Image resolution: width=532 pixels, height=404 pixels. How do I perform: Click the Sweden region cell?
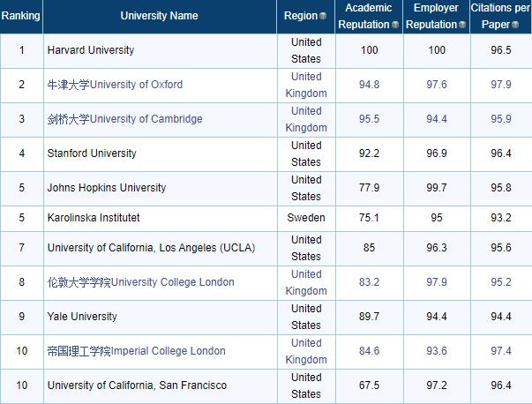306,217
